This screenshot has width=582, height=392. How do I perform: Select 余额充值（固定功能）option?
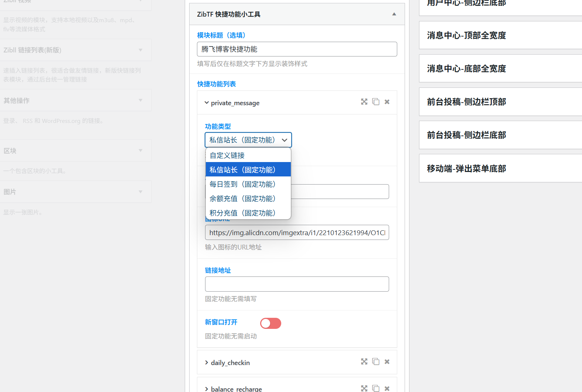tap(248, 199)
